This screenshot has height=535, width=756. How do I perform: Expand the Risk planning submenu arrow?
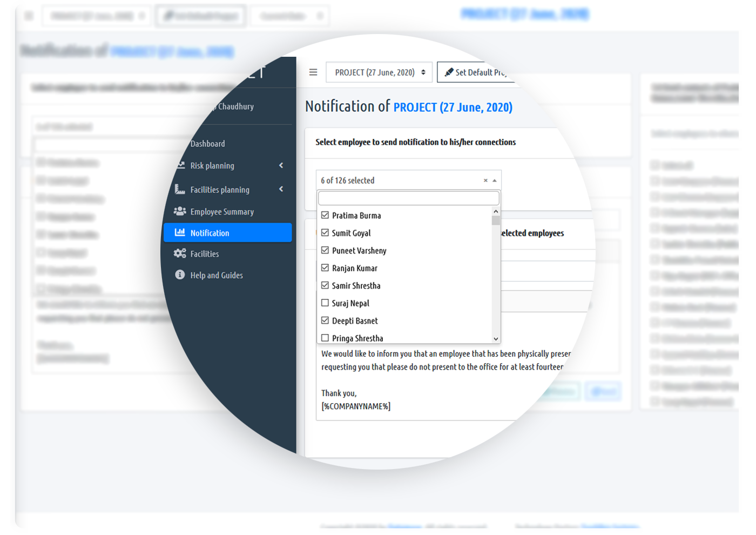[281, 165]
